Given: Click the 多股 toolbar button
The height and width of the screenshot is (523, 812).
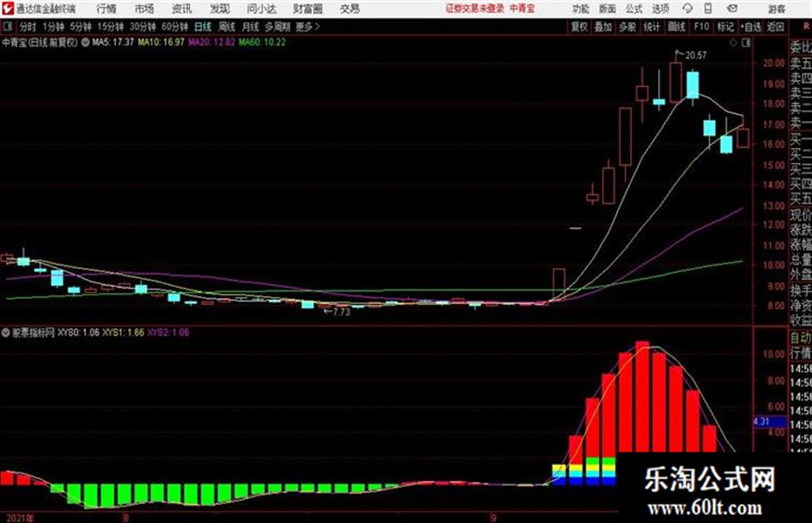Looking at the screenshot, I should [x=627, y=27].
